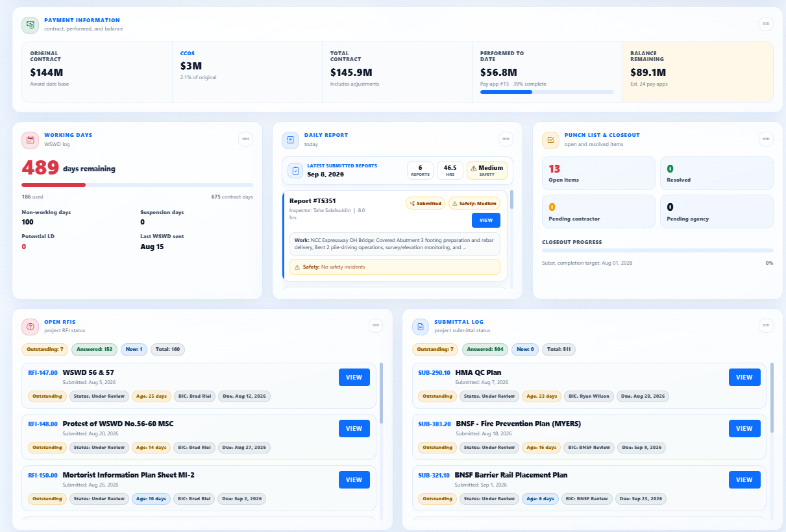
Task: View RFI-150.00 Mortorist Information Plan Sheet
Action: pyautogui.click(x=354, y=479)
